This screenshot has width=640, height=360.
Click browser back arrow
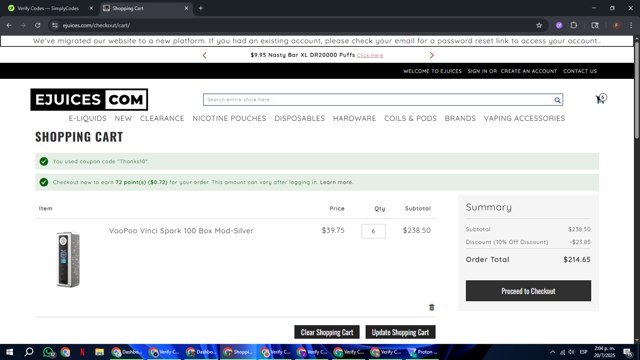9,25
